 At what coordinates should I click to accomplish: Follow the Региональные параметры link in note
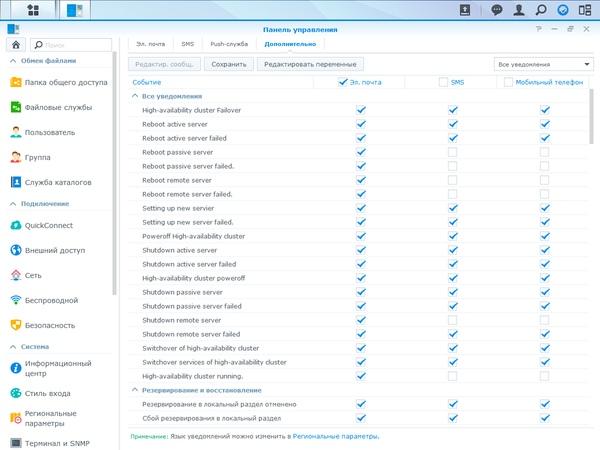(x=335, y=436)
